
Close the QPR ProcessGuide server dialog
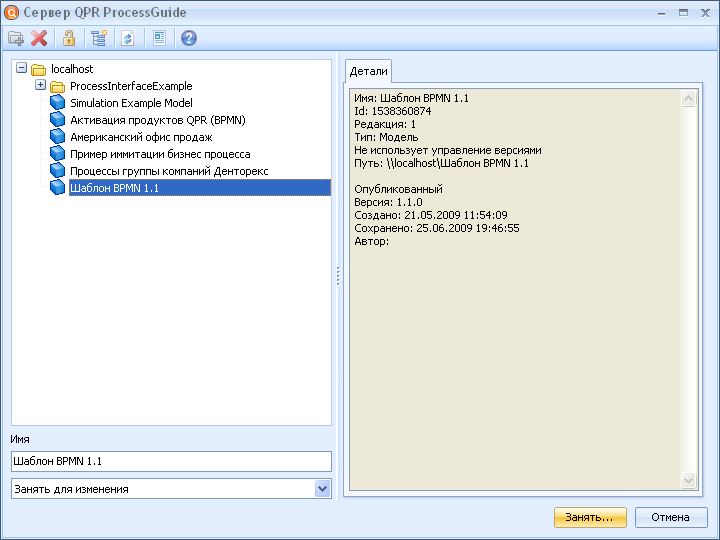coord(705,13)
